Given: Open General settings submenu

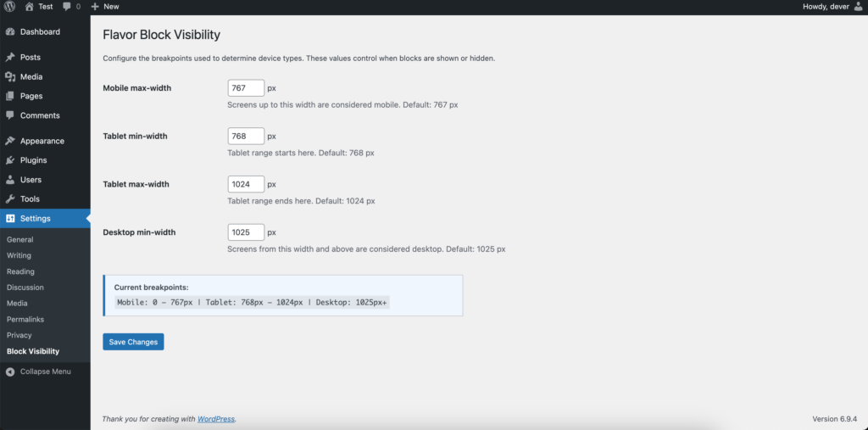Looking at the screenshot, I should [x=20, y=239].
